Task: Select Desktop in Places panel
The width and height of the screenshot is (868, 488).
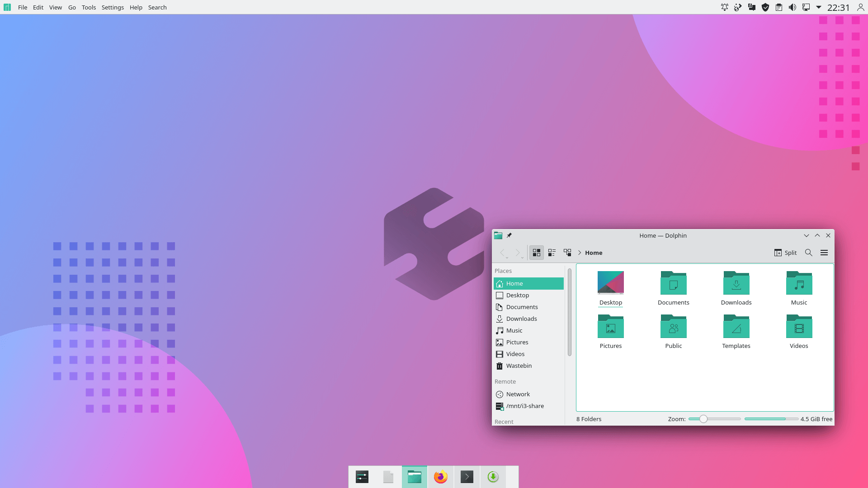Action: tap(528, 295)
